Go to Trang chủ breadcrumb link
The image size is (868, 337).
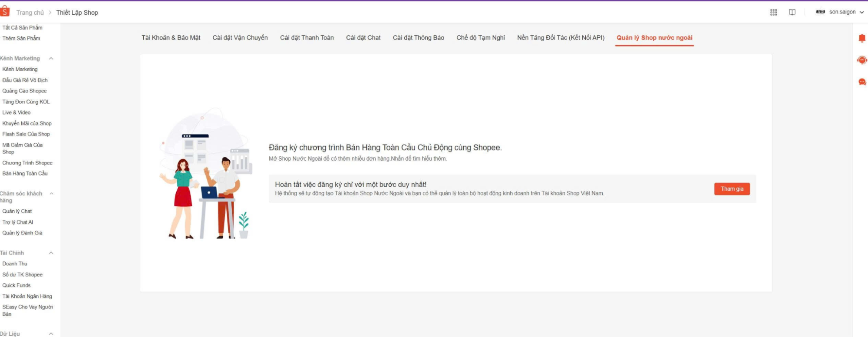click(x=30, y=13)
